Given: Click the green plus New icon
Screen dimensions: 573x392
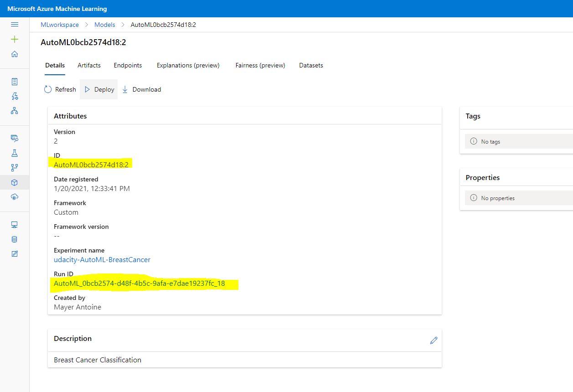Looking at the screenshot, I should [15, 39].
